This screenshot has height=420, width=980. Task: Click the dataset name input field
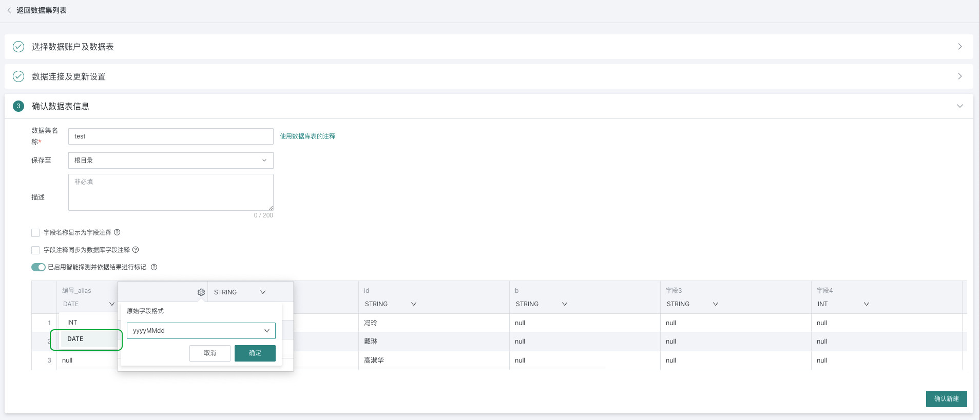coord(170,136)
